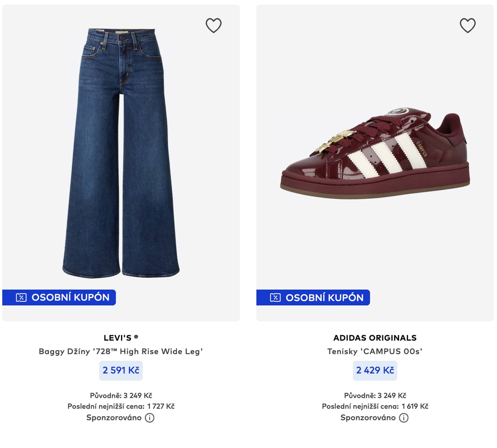This screenshot has width=497, height=448.
Task: Toggle wishlist heart on Adidas Campus sneakers
Action: pos(467,25)
